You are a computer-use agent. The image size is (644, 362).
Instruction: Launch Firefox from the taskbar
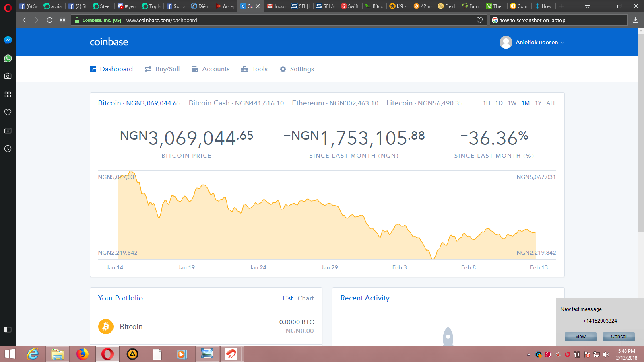coord(83,354)
